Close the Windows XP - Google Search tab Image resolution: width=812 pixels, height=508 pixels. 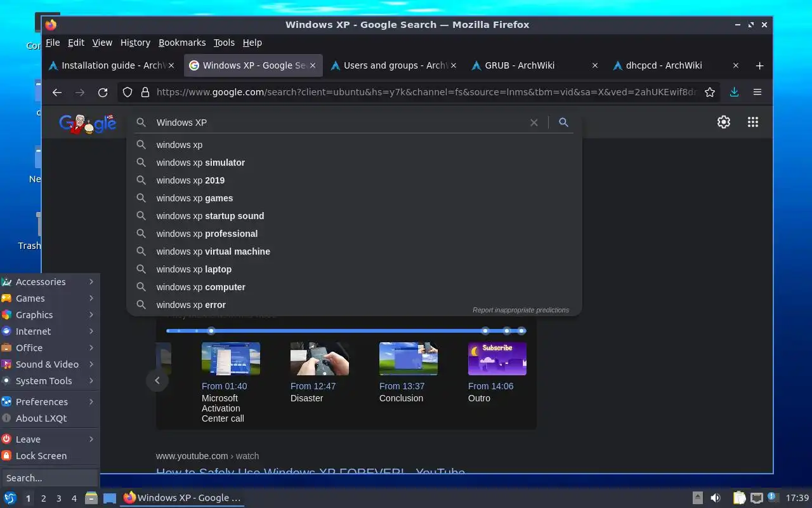[x=314, y=65]
